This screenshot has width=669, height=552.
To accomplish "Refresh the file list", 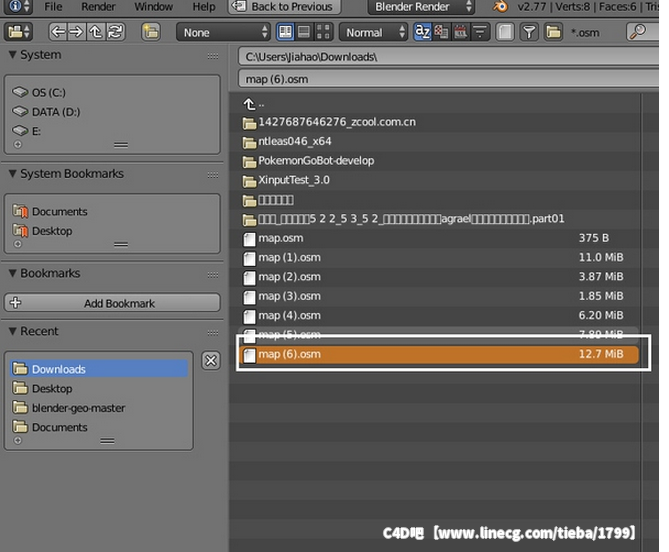I will [x=115, y=32].
